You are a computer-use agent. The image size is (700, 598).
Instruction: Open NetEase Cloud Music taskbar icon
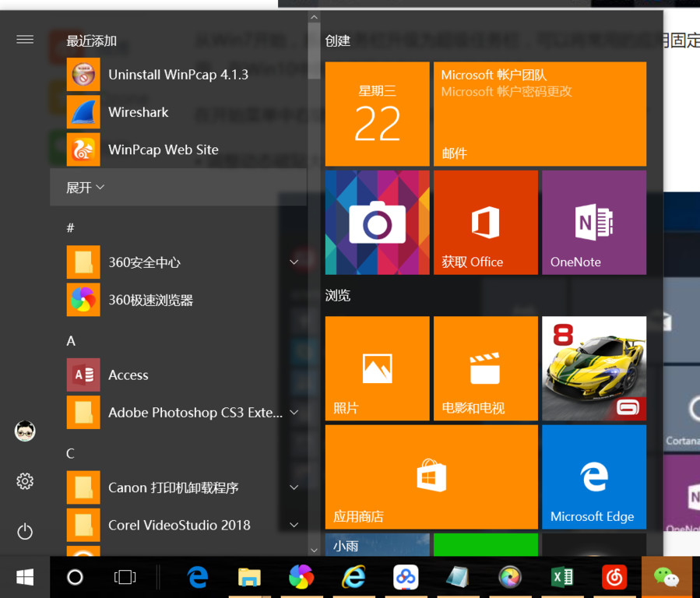[x=614, y=577]
